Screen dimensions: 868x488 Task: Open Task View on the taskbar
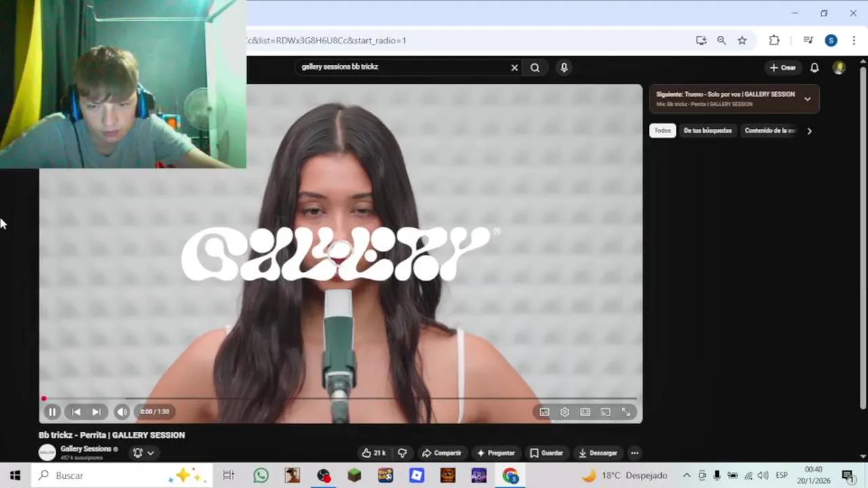(229, 476)
